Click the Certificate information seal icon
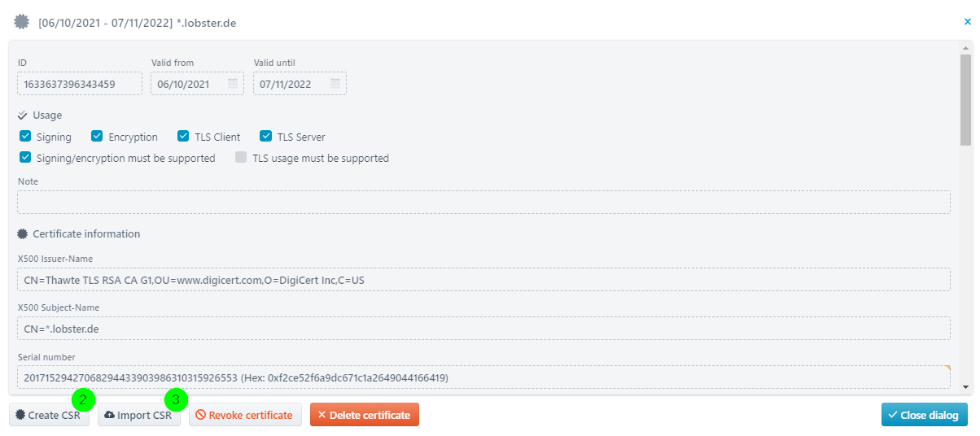980x436 pixels. coord(23,233)
